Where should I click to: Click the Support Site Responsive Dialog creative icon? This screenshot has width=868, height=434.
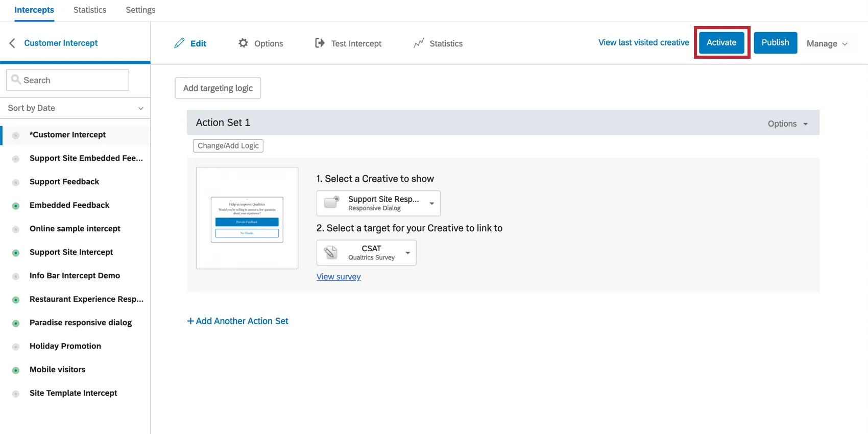(x=332, y=203)
